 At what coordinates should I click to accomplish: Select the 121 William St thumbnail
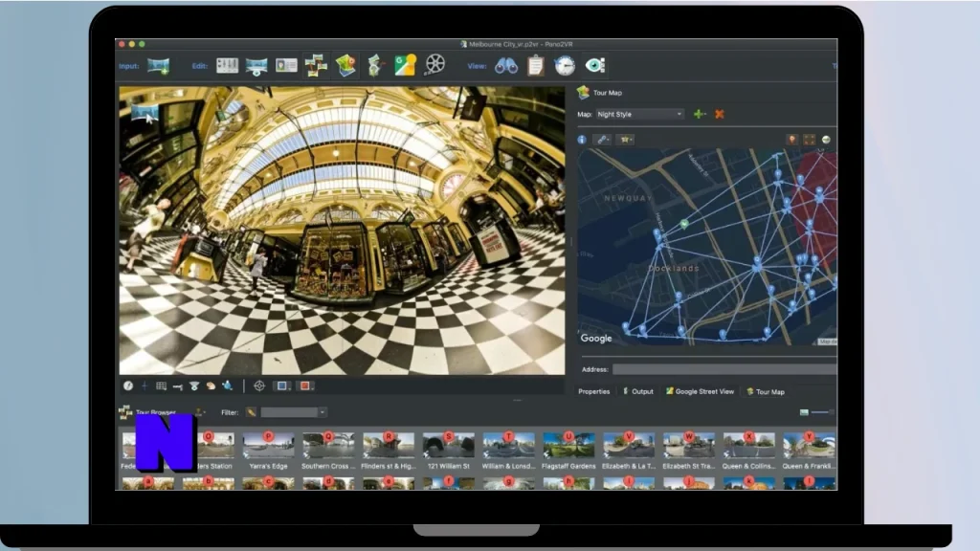pos(448,450)
